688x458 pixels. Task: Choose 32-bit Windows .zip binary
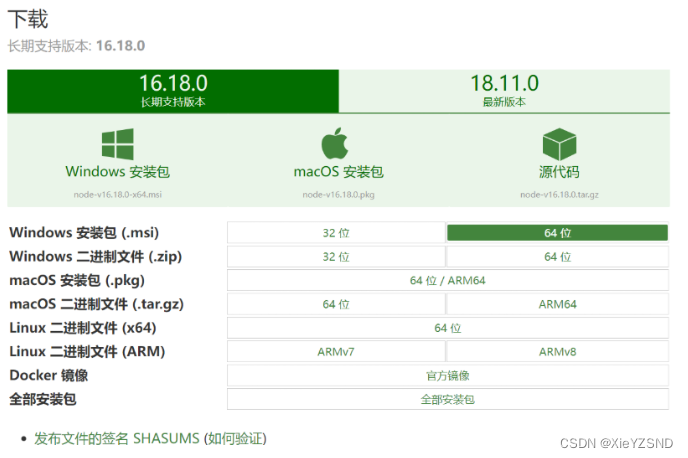pos(336,257)
